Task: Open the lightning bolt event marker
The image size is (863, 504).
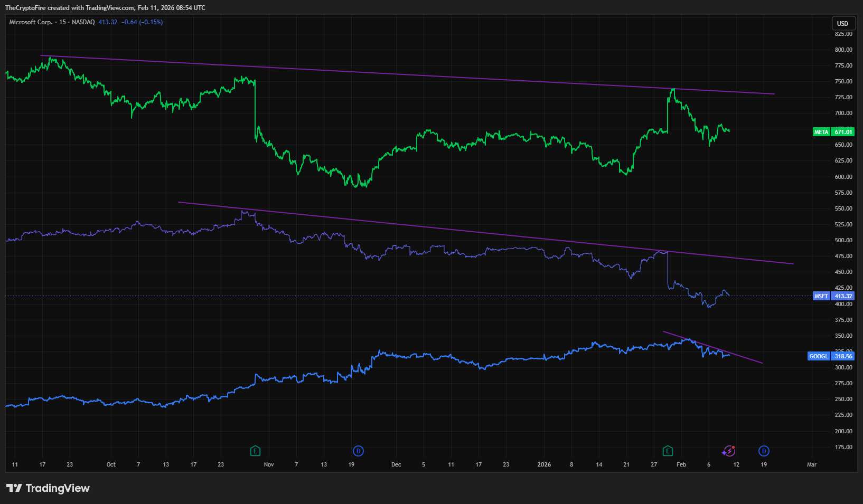Action: coord(729,451)
